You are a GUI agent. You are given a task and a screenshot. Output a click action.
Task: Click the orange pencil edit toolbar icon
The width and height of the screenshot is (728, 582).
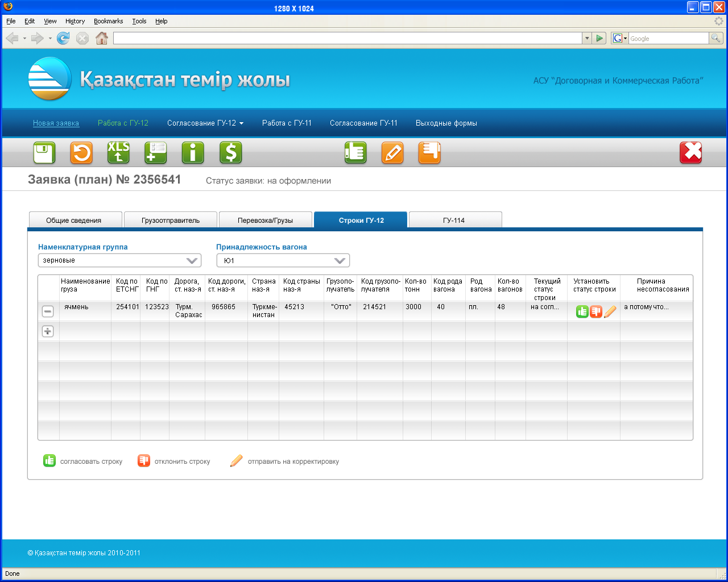[392, 153]
